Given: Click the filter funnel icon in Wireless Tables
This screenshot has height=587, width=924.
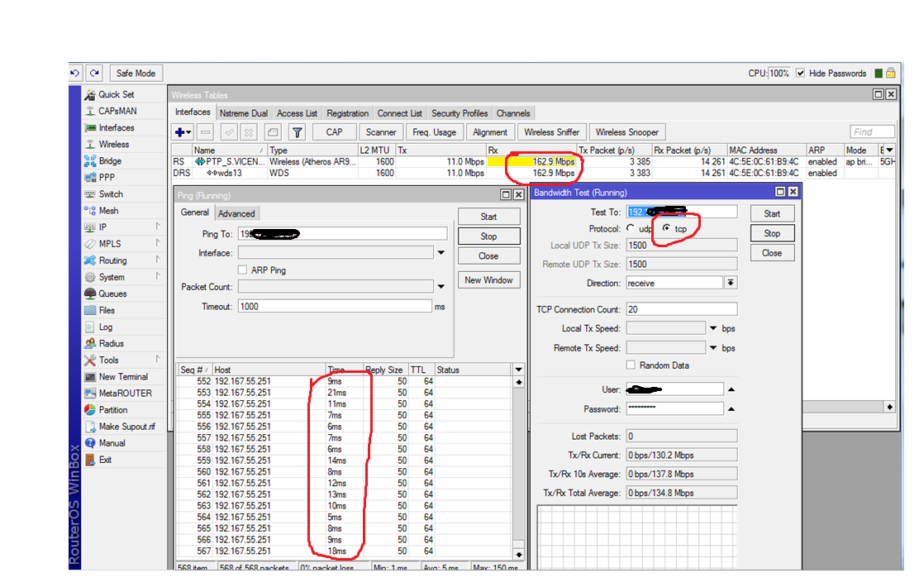Looking at the screenshot, I should click(x=298, y=132).
